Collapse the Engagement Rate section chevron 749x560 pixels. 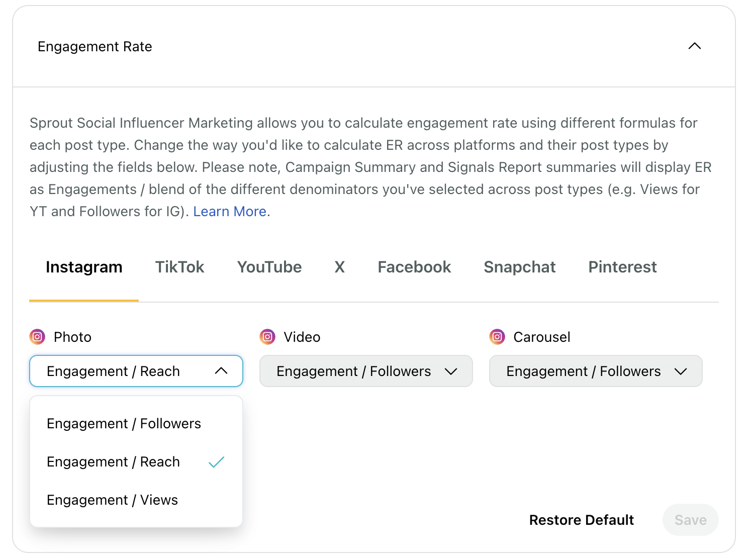click(x=694, y=46)
